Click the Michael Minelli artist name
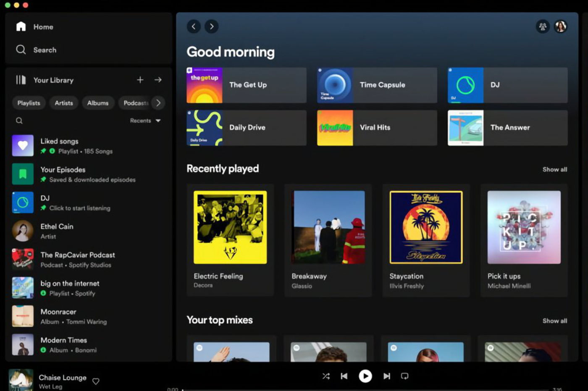Viewport: 588px width, 391px height. (x=509, y=286)
